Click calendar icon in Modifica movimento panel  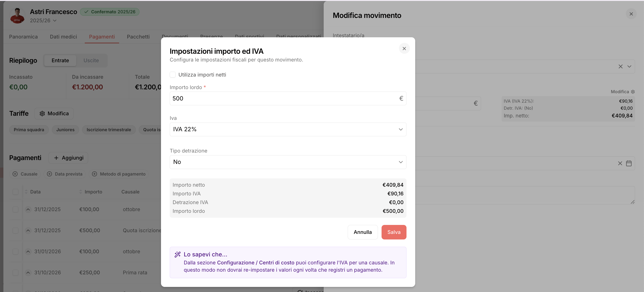coord(629,163)
